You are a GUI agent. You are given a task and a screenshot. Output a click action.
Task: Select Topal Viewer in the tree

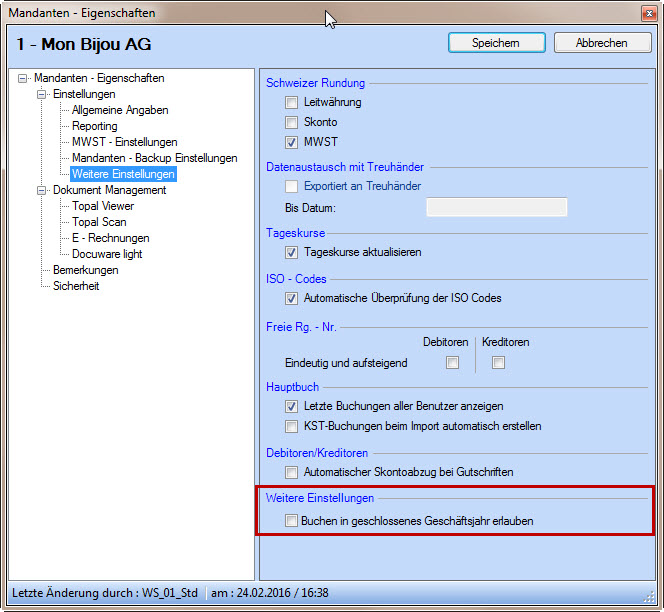(102, 206)
